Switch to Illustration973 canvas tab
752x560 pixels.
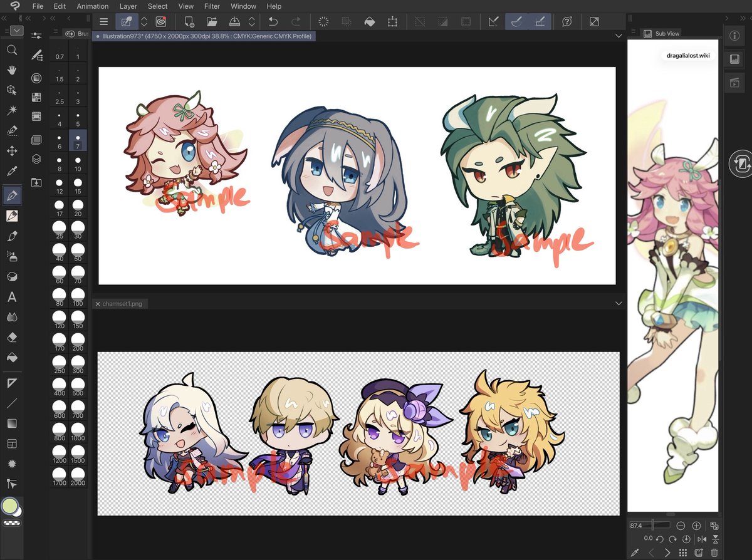pos(205,36)
